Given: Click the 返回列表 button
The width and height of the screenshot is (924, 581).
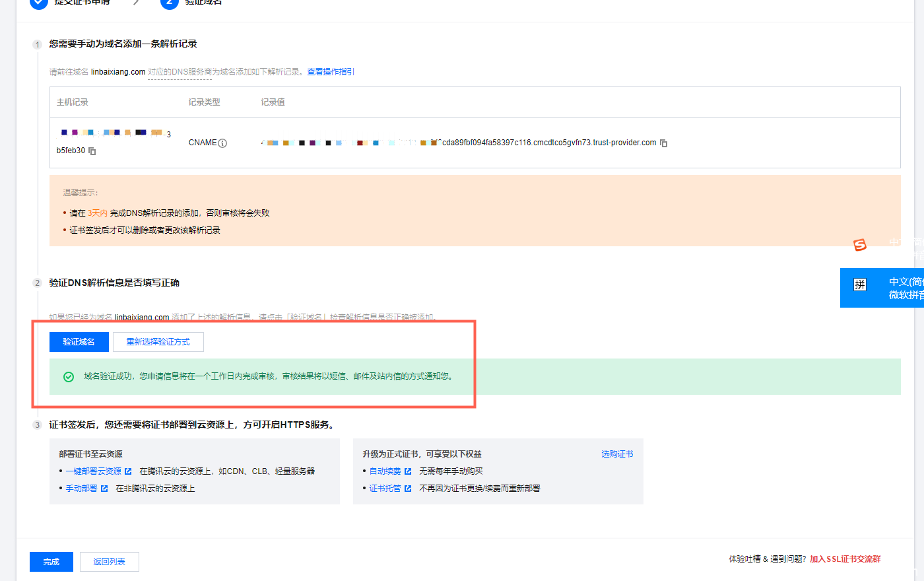Looking at the screenshot, I should (x=110, y=562).
